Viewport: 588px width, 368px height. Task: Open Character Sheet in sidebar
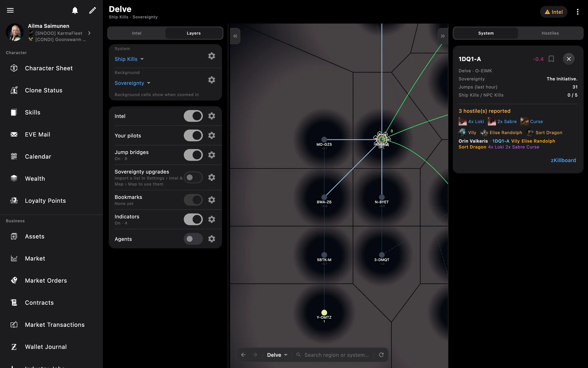pos(51,68)
